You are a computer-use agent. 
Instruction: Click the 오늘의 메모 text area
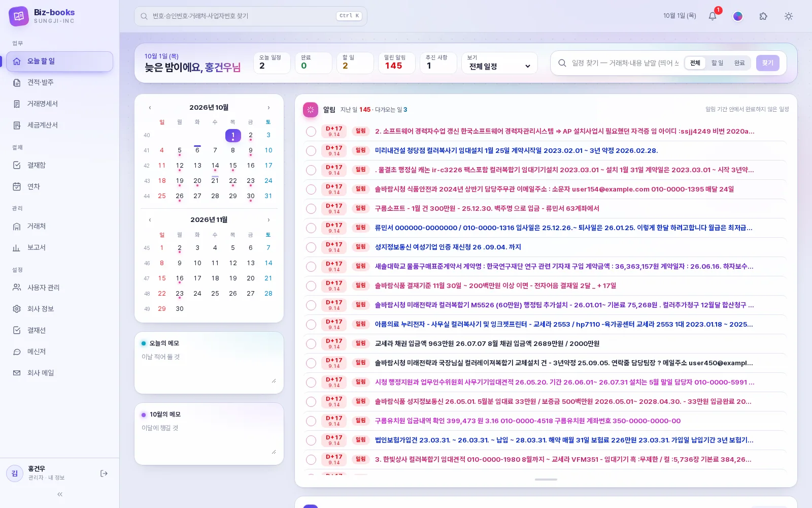point(209,368)
